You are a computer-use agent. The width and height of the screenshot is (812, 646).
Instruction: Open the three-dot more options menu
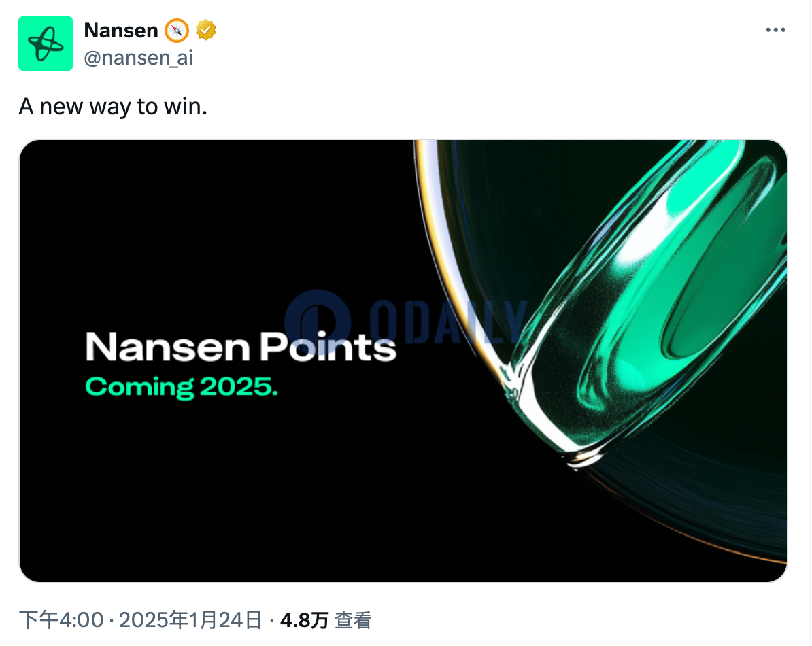click(x=776, y=31)
